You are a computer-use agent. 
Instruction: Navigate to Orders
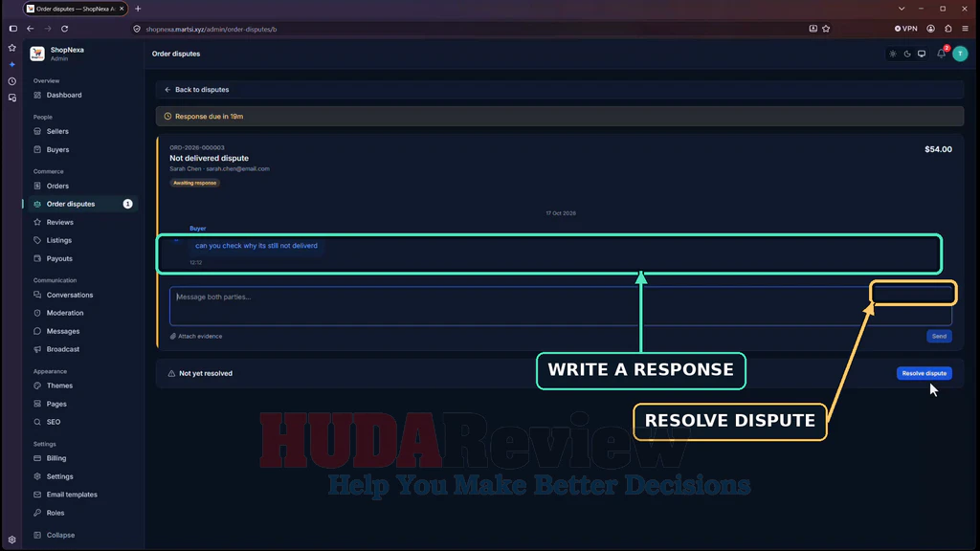[57, 186]
